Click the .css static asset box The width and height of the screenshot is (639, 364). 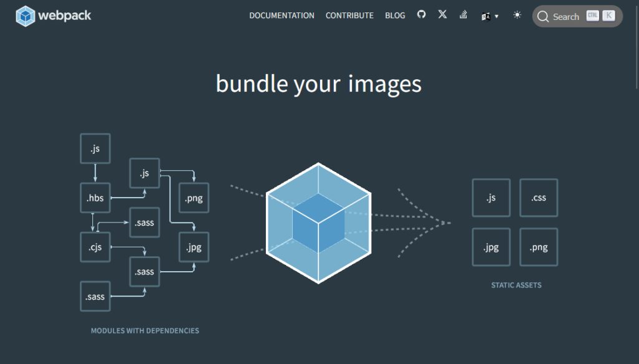click(x=539, y=198)
